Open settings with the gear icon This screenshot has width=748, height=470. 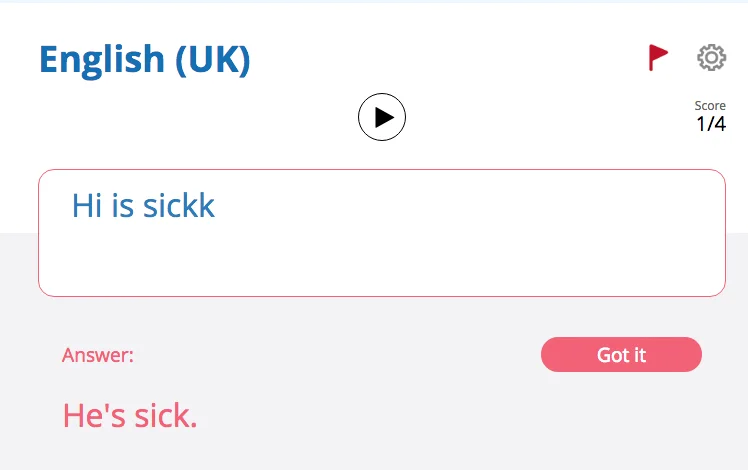pyautogui.click(x=711, y=57)
